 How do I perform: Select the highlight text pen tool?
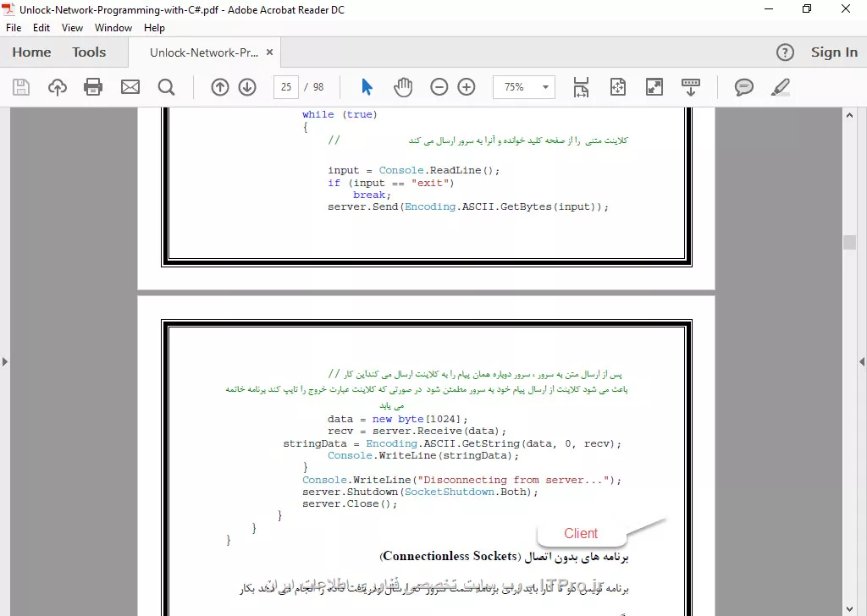click(780, 87)
